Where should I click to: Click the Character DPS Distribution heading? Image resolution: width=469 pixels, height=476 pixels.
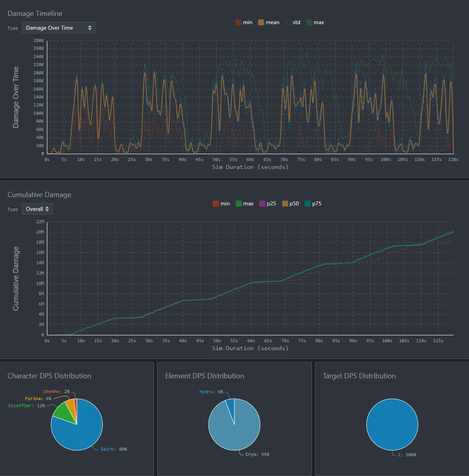click(49, 376)
